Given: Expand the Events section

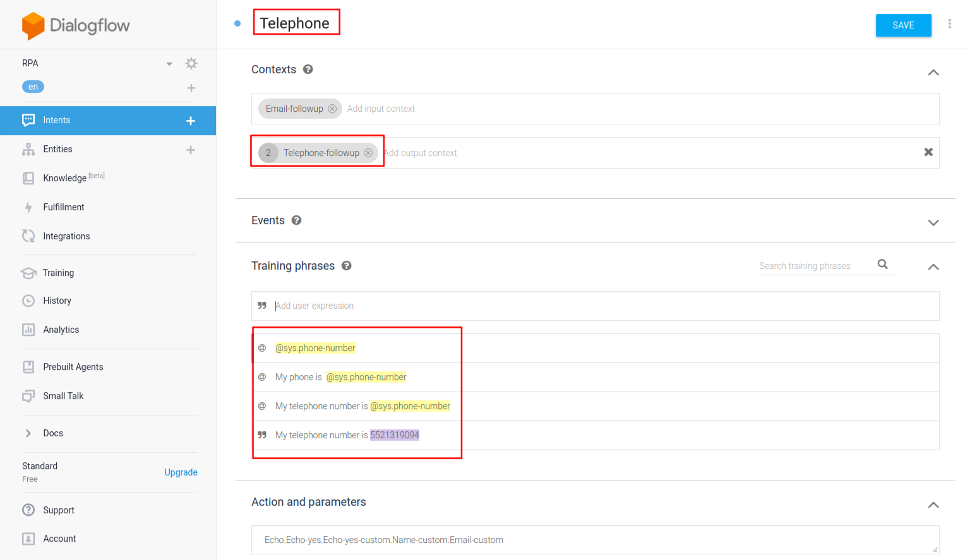Looking at the screenshot, I should click(933, 222).
